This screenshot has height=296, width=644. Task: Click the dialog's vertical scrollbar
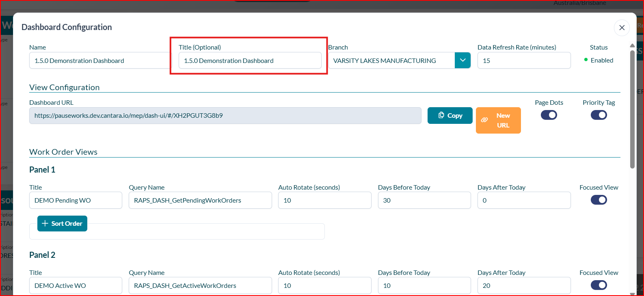point(632,109)
